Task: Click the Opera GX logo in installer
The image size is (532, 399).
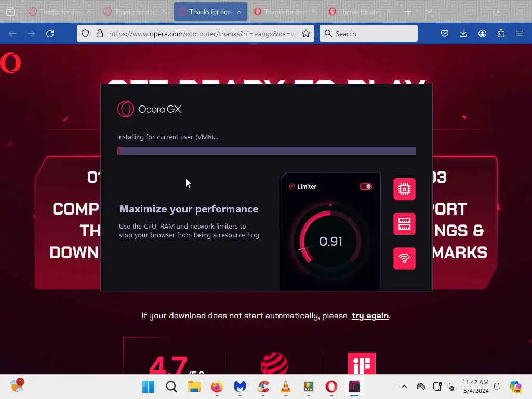Action: (149, 109)
